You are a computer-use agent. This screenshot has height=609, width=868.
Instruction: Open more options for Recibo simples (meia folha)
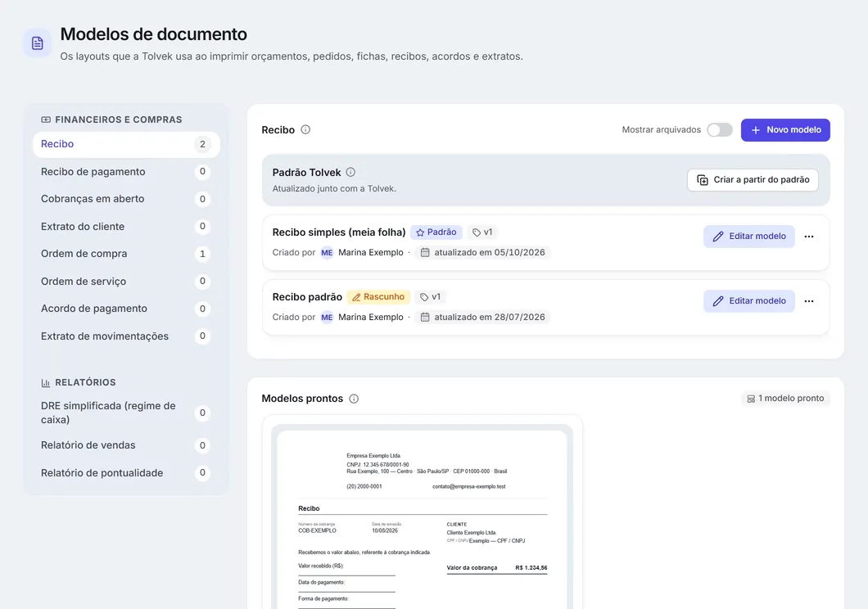tap(809, 237)
